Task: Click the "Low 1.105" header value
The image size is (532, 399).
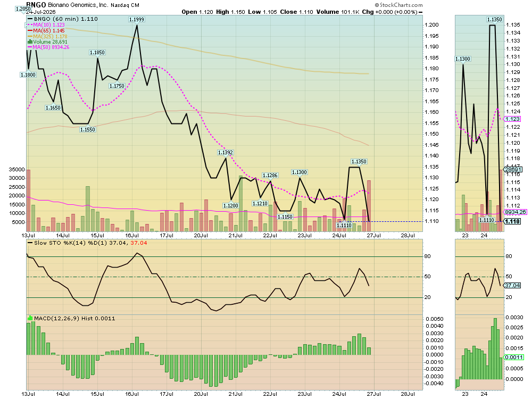Action: pos(262,12)
